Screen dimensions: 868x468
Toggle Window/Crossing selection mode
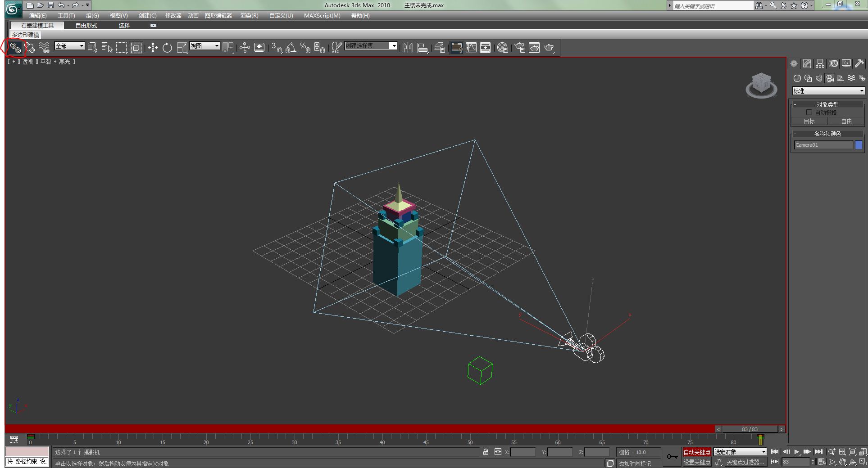pos(136,48)
